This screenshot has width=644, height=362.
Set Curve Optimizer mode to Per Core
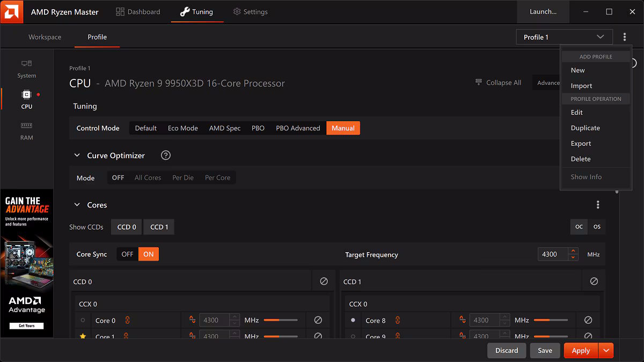tap(217, 178)
